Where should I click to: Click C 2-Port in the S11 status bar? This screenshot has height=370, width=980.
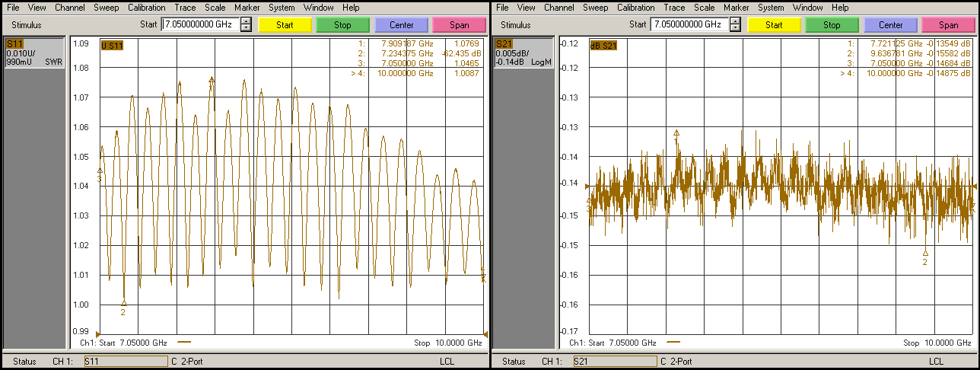pyautogui.click(x=186, y=362)
